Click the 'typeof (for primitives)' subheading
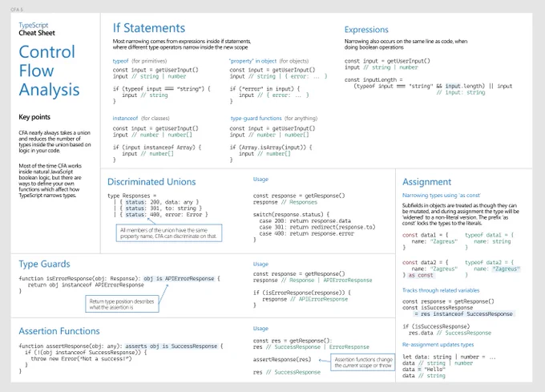 [x=139, y=61]
